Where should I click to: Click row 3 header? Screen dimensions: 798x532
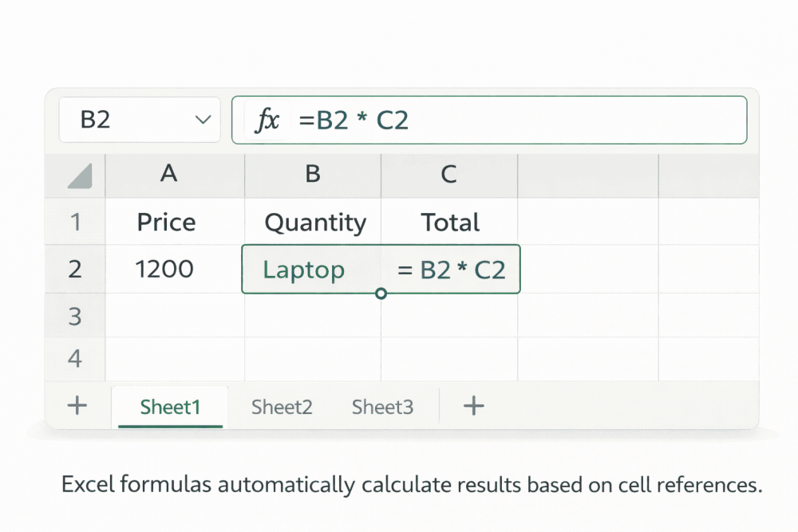74,316
